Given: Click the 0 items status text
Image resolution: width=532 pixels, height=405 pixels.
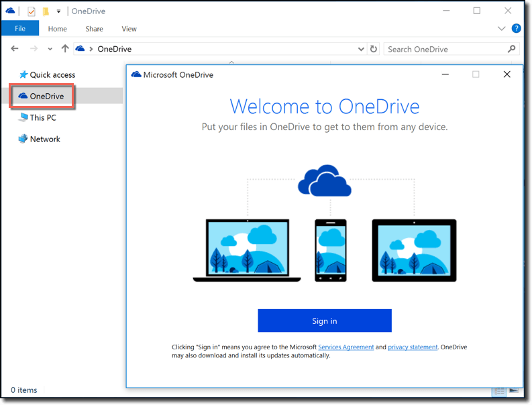Looking at the screenshot, I should point(23,390).
